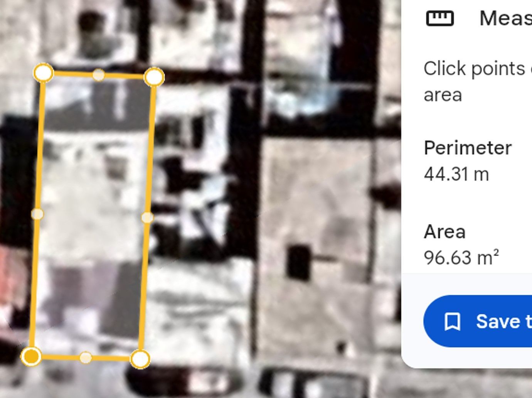Click inside the yellow measured polygon area
This screenshot has width=532, height=398.
(x=93, y=216)
